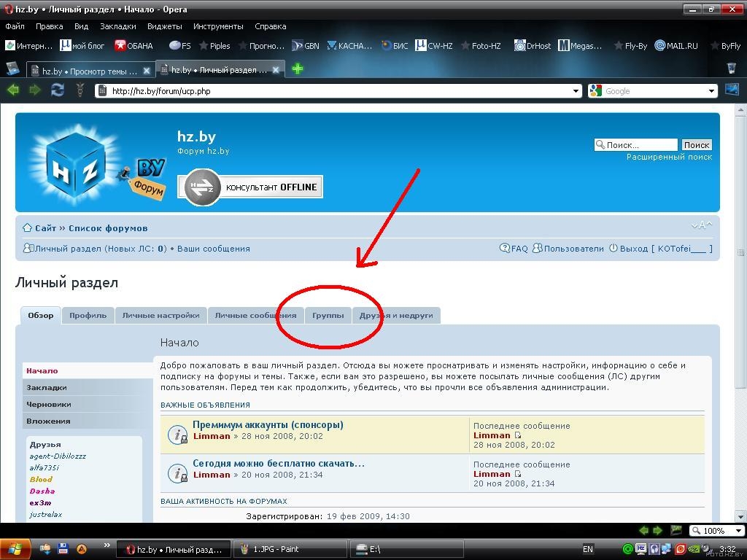Image resolution: width=747 pixels, height=560 pixels.
Task: Open the Вид menu
Action: point(81,26)
